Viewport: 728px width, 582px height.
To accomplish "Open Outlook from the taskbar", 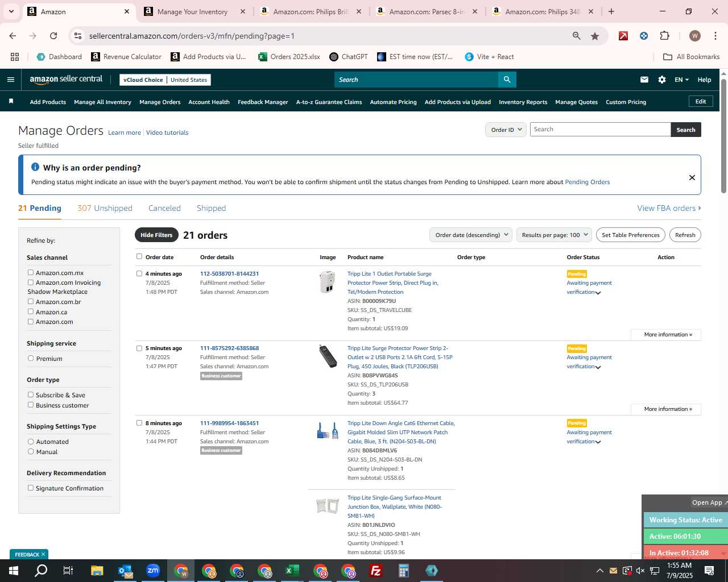I will [x=125, y=571].
